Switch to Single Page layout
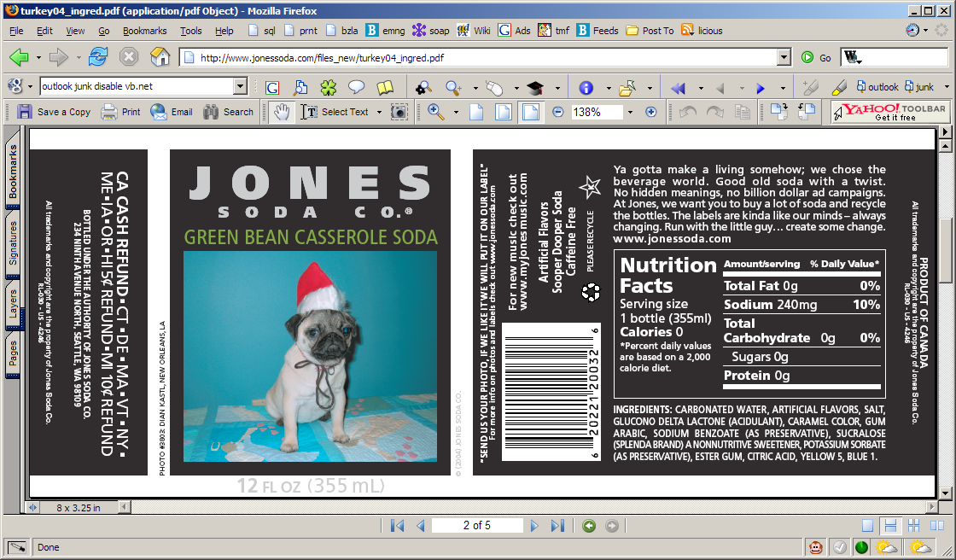 pyautogui.click(x=867, y=525)
